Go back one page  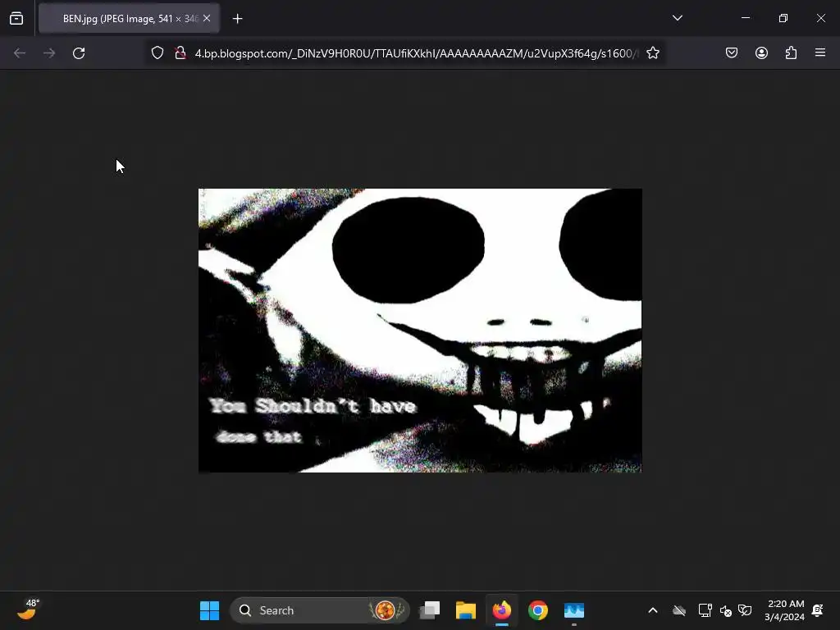tap(20, 53)
